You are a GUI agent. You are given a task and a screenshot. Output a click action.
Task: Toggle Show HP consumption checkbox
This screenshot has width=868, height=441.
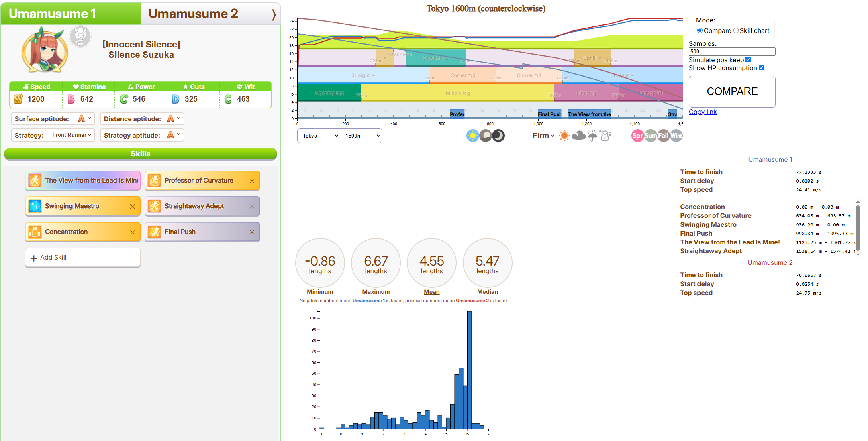click(761, 68)
